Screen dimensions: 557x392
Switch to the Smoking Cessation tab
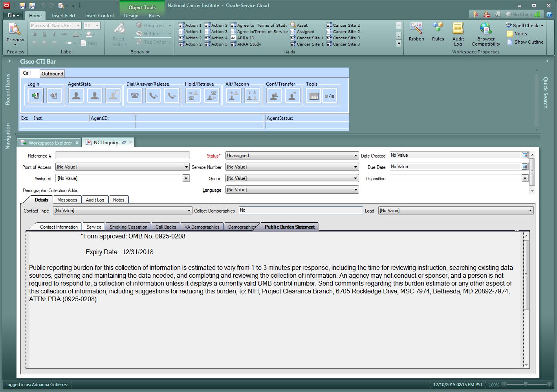point(128,227)
